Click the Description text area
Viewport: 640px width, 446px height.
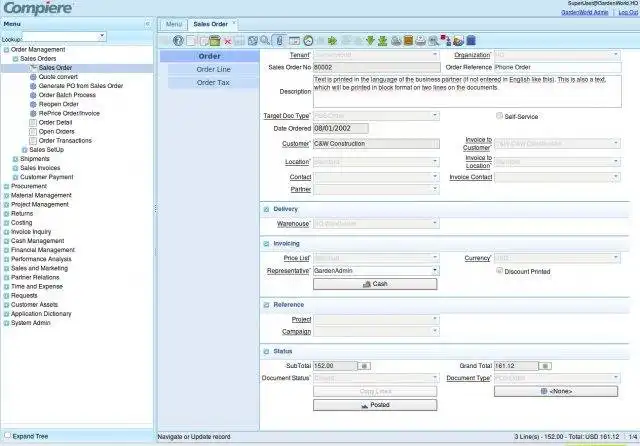click(467, 91)
